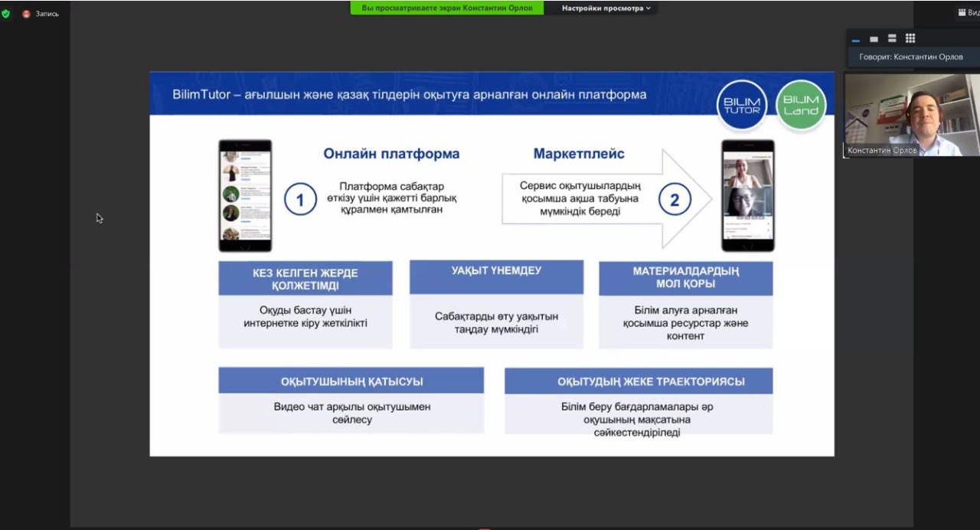The image size is (980, 530).
Task: Select the single-strip thumbnail view icon
Action: point(874,39)
